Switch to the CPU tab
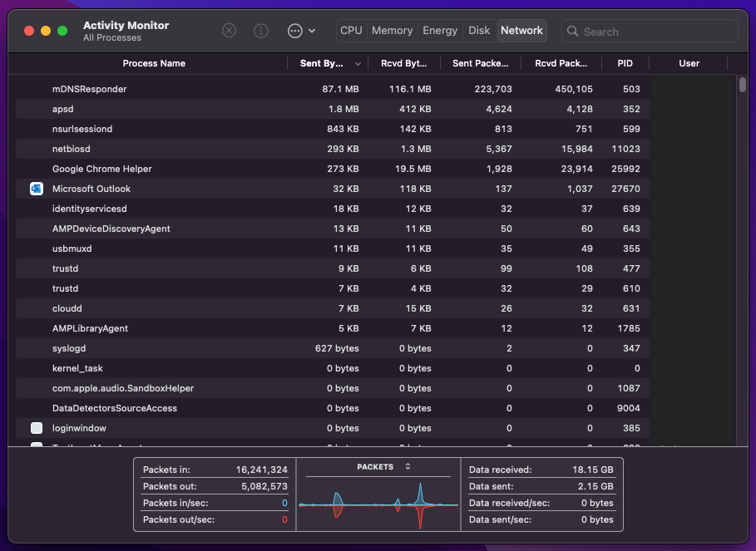756x551 pixels. click(351, 31)
